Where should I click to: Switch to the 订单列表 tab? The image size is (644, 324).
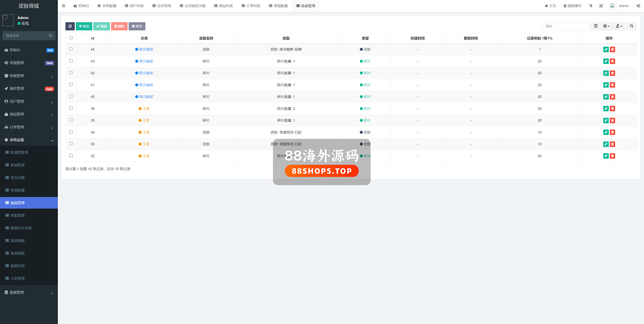(251, 6)
